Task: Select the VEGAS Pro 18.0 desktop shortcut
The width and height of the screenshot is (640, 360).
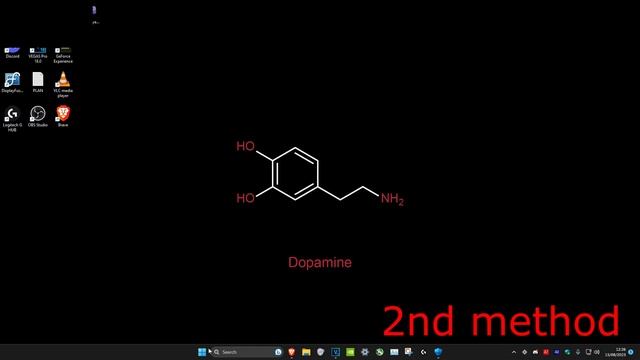Action: tap(38, 55)
